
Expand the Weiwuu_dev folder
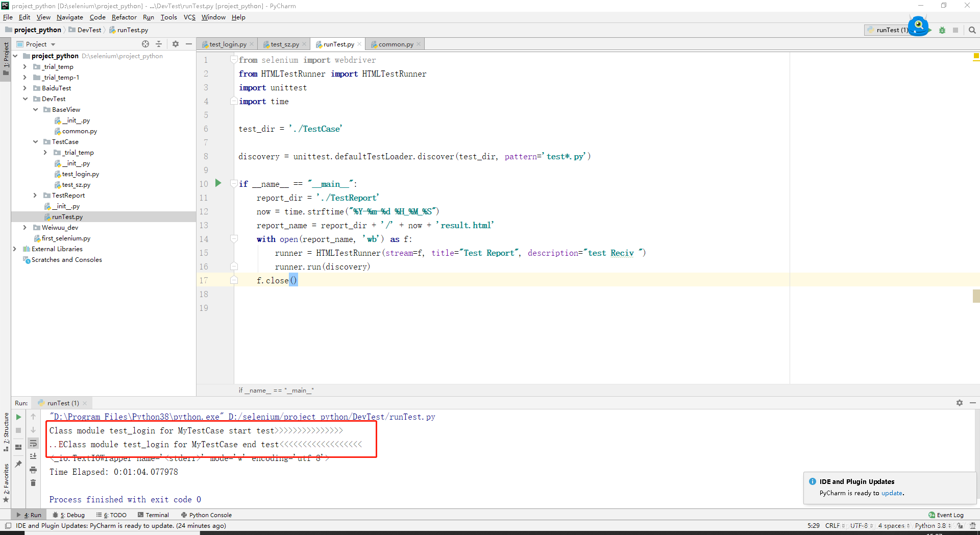[24, 228]
